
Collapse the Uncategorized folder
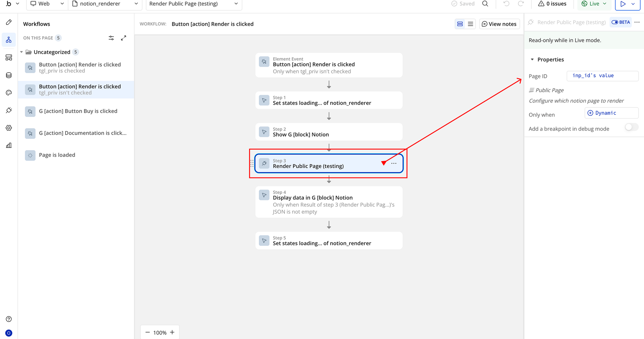(21, 52)
